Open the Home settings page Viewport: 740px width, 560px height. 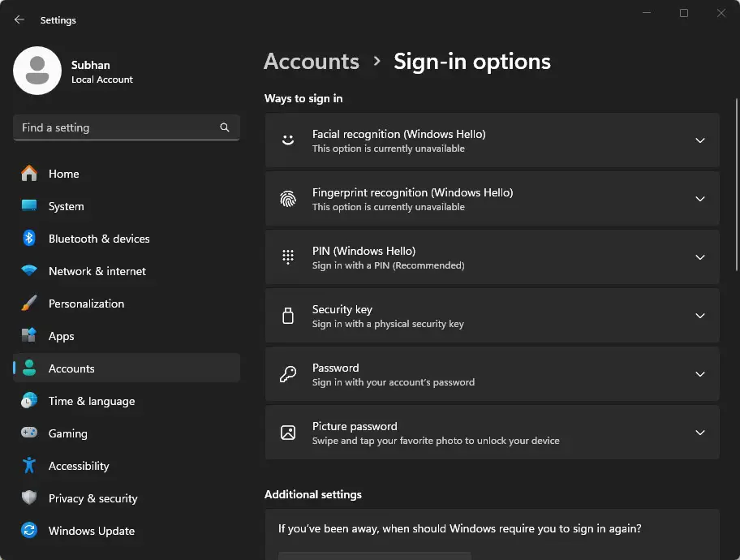pos(127,174)
